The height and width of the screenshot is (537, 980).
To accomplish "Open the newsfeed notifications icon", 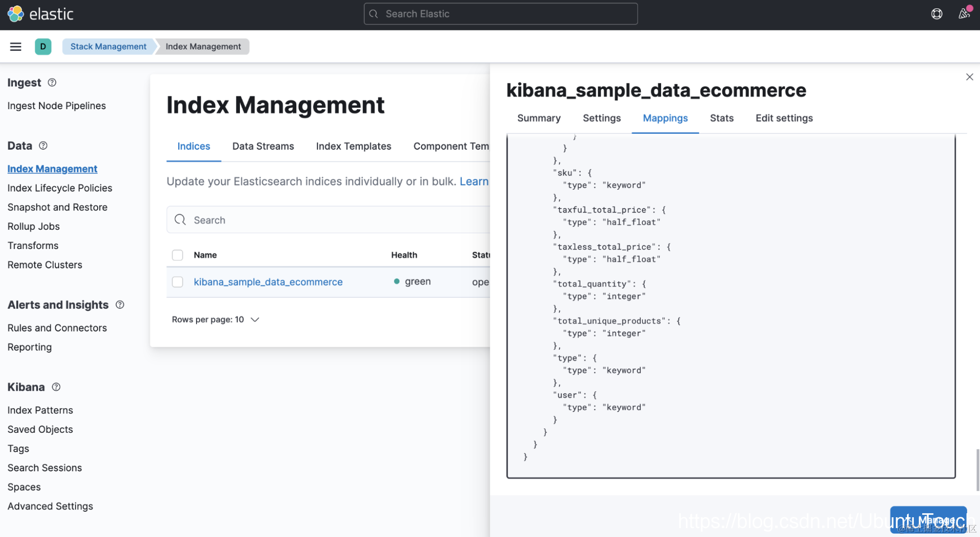I will [x=964, y=14].
